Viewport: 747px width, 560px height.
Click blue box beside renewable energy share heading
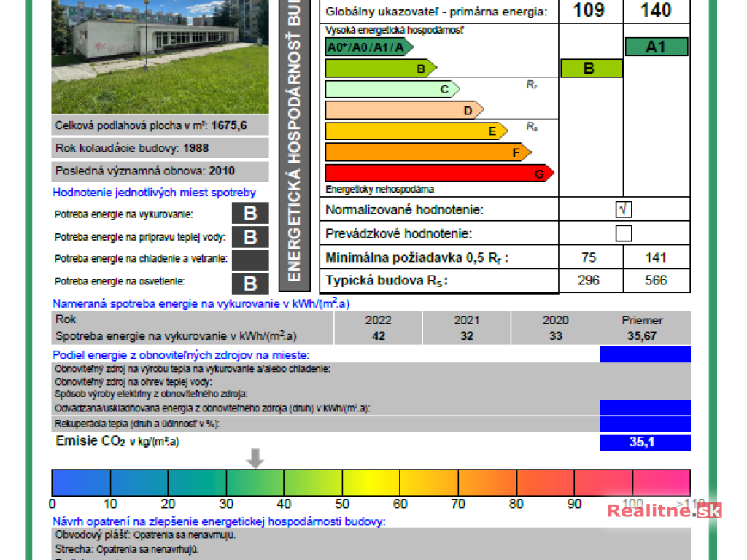(x=645, y=354)
